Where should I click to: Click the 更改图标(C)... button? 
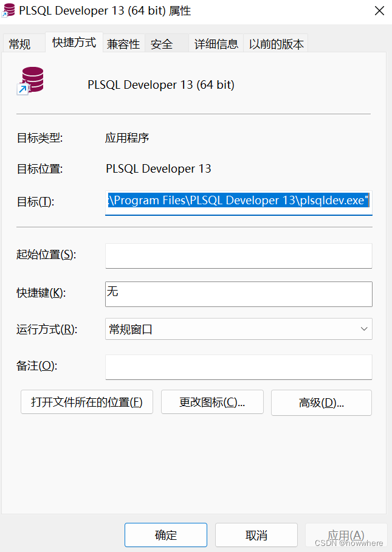point(212,402)
